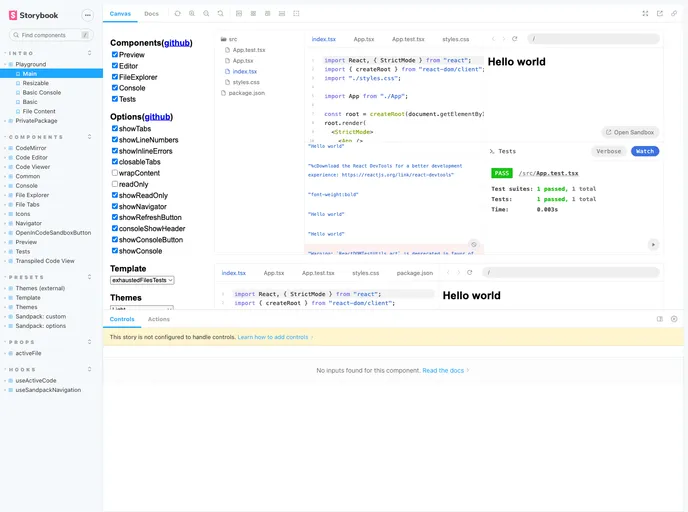Focus the Find components search field
This screenshot has height=512, width=688.
[51, 35]
